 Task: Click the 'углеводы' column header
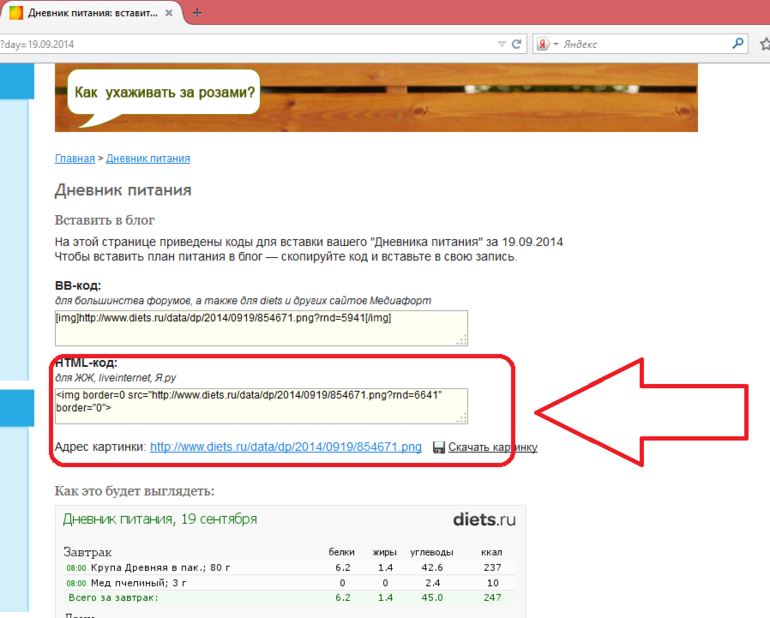432,552
